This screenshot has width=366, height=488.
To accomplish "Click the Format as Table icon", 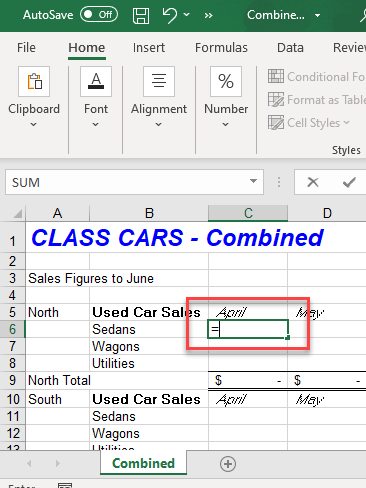I will [x=276, y=100].
